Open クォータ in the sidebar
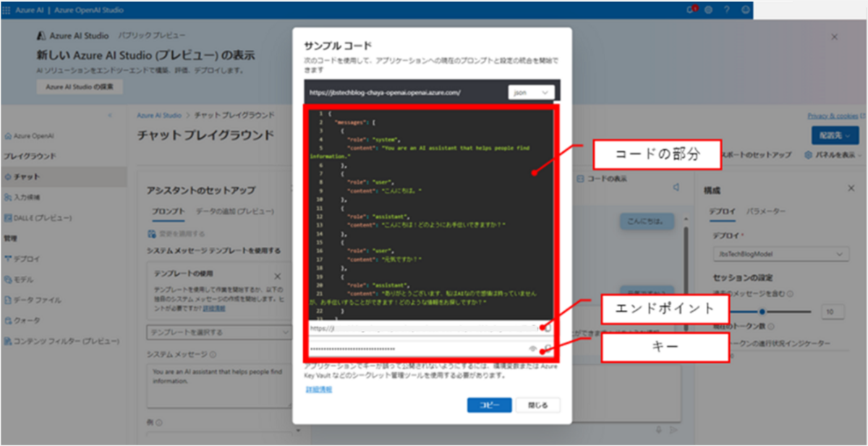The height and width of the screenshot is (446, 868). [22, 320]
